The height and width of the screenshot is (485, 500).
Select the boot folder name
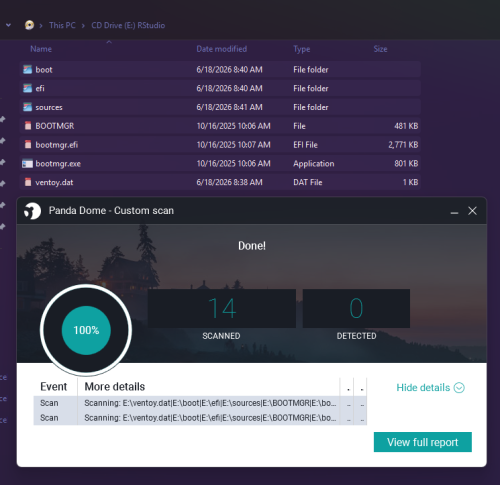coord(44,70)
